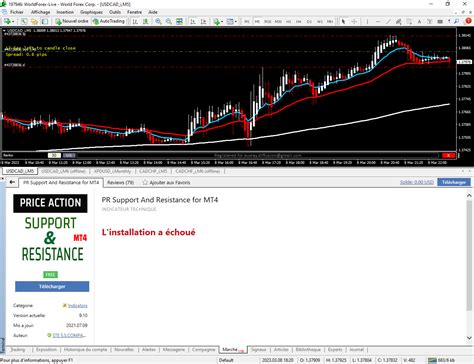This screenshot has width=474, height=364.
Task: Click the Solde 0.00 USD link
Action: click(417, 182)
